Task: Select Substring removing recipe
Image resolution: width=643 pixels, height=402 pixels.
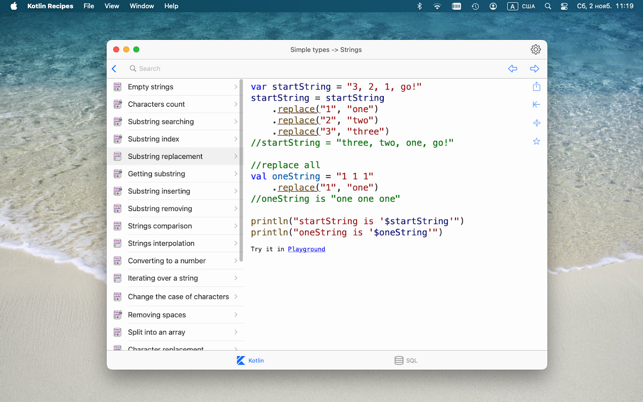Action: [176, 208]
